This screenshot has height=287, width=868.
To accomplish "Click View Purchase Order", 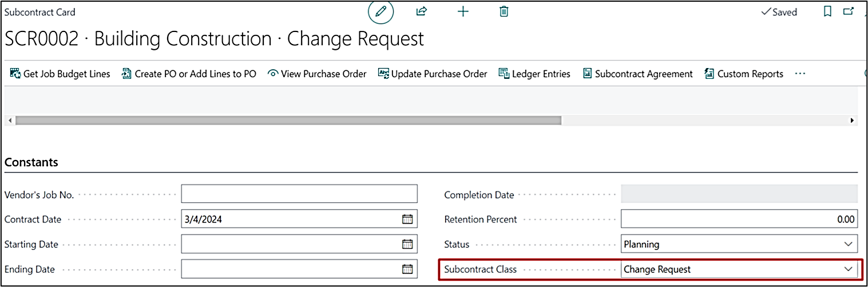I will point(317,74).
